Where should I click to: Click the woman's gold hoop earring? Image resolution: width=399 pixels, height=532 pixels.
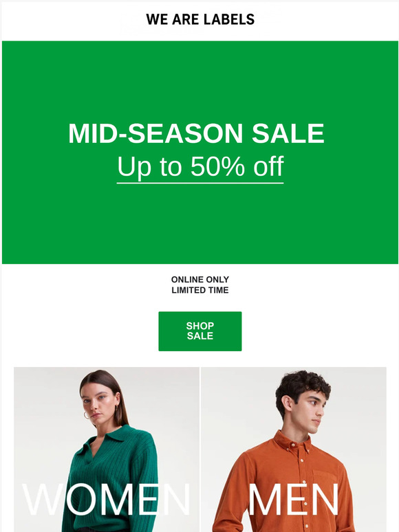(x=86, y=414)
